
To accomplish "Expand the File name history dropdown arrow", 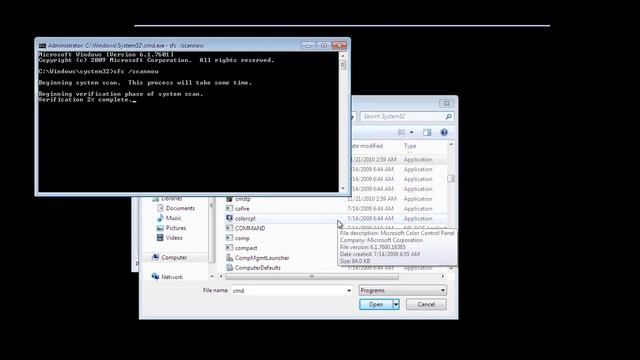I will tap(349, 291).
